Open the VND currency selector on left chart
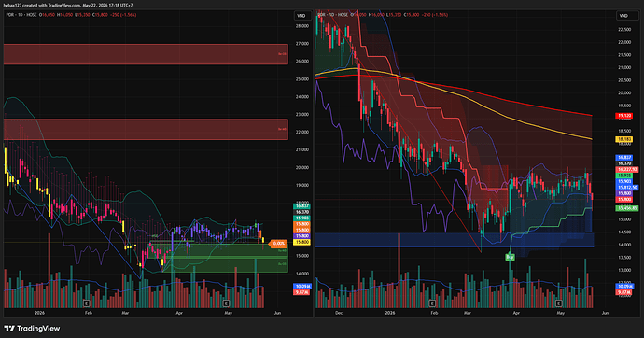 pos(301,16)
